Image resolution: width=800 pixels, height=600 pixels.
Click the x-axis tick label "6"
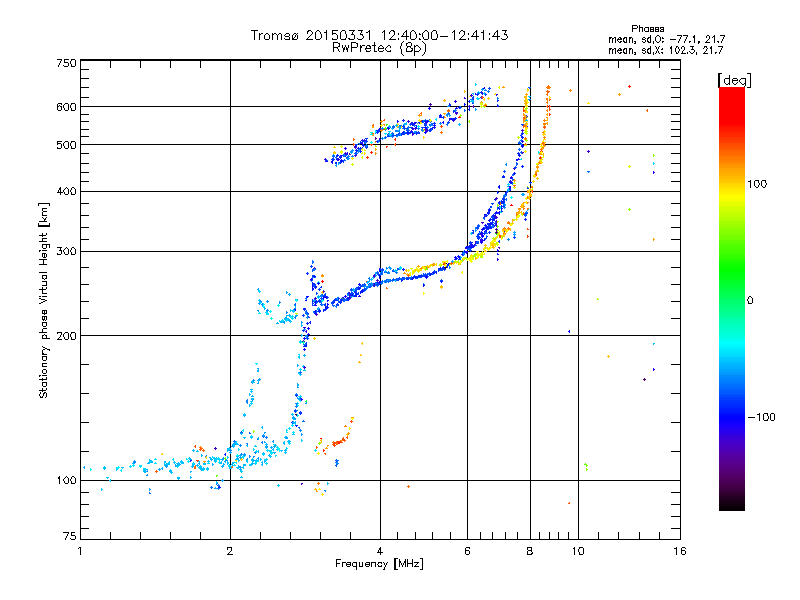467,551
